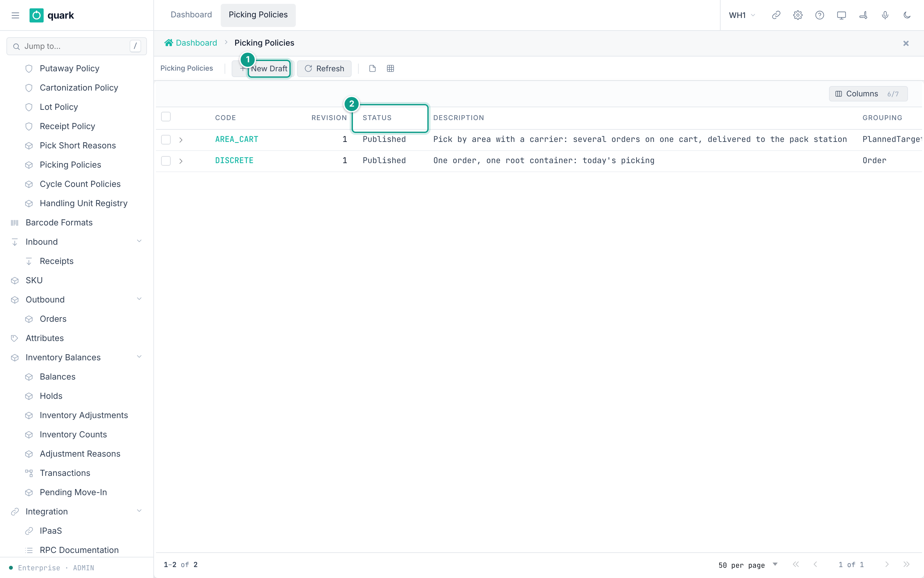Click the document view icon in toolbar

(372, 68)
